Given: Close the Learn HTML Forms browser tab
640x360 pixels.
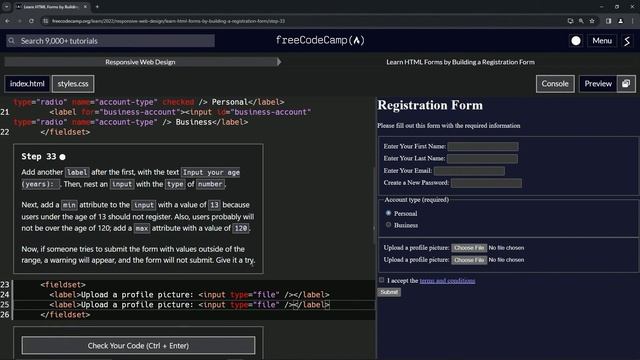Looking at the screenshot, I should (85, 7).
